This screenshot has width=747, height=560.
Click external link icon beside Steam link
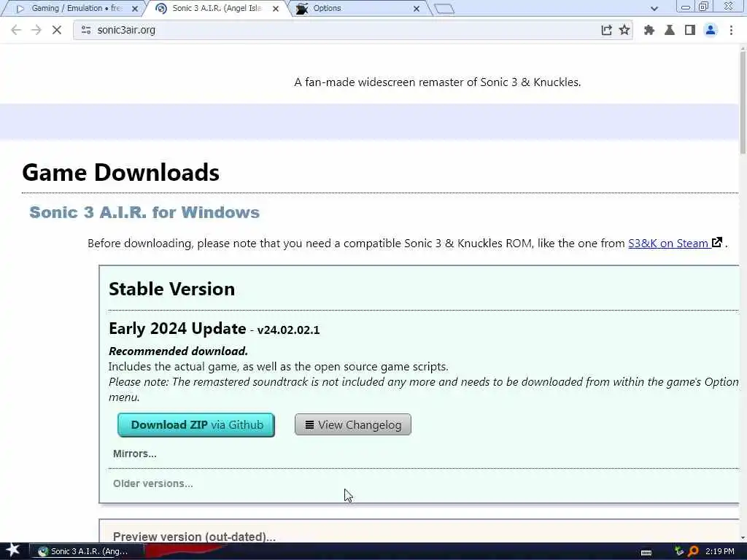[717, 242]
